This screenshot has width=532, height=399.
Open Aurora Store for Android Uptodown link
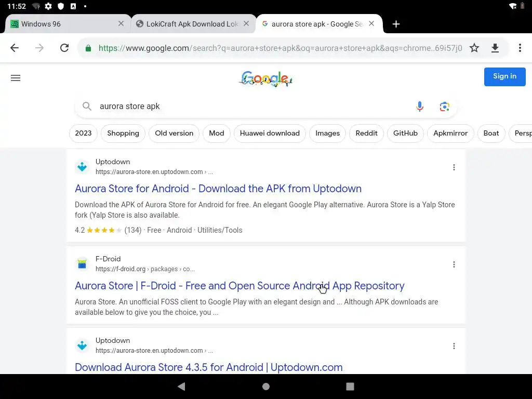(218, 189)
